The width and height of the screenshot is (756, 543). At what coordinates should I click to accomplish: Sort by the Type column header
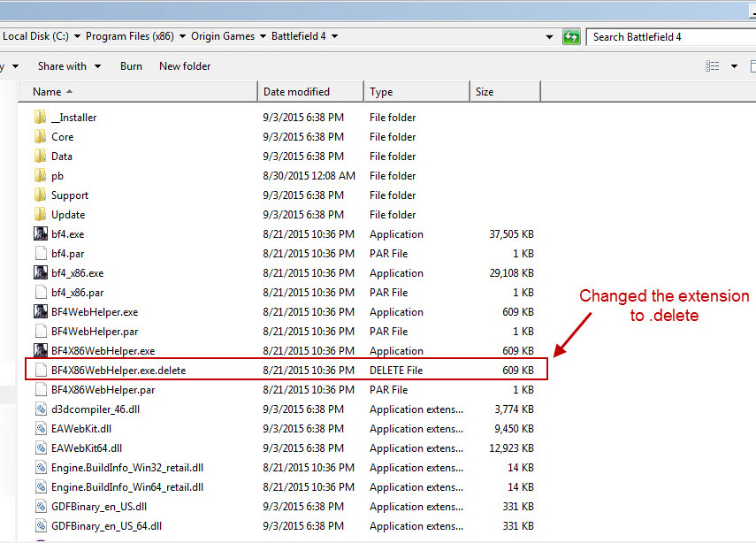point(416,92)
